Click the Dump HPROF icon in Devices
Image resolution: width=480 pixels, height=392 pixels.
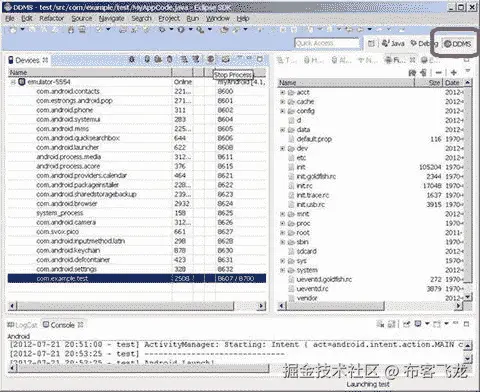[x=158, y=59]
